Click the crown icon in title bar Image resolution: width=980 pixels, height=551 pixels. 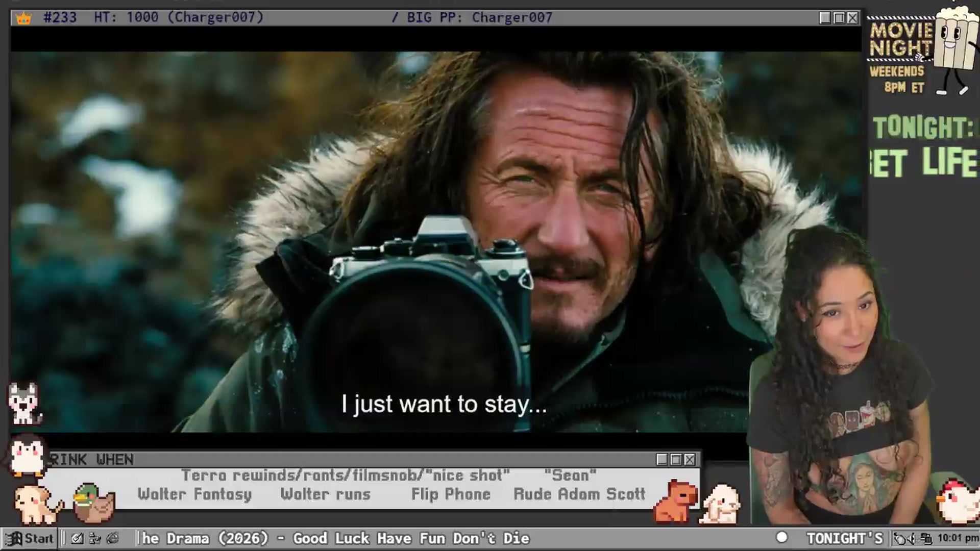click(23, 18)
